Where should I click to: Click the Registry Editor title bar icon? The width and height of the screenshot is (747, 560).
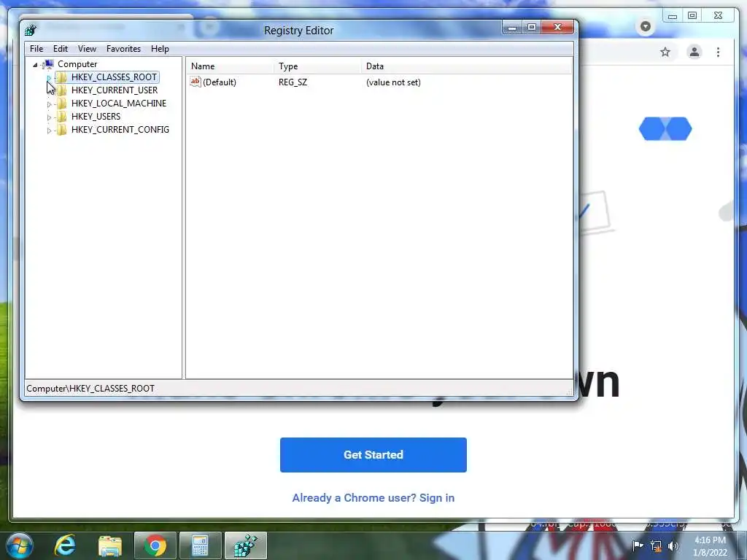31,30
